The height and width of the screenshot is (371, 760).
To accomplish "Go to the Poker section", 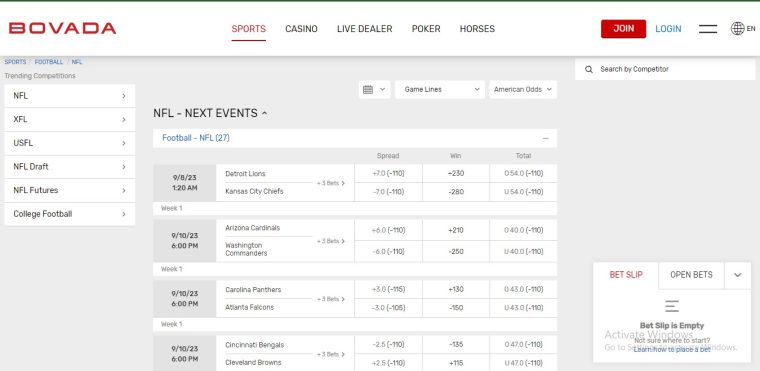I will (x=426, y=29).
